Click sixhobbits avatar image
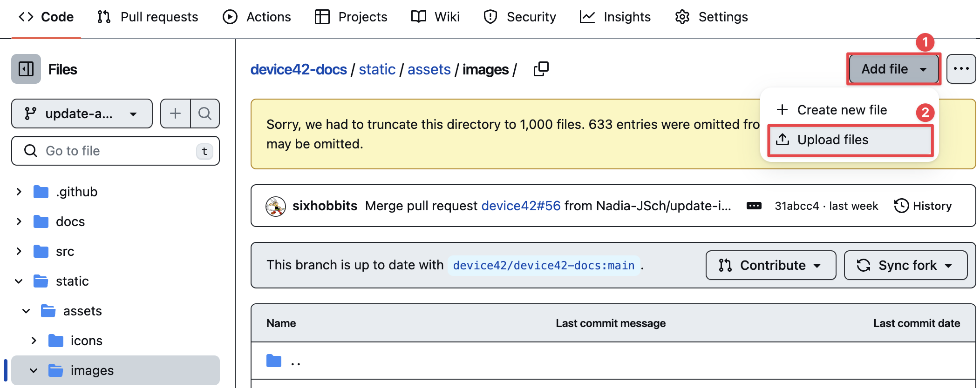Viewport: 980px width, 388px height. [x=276, y=206]
